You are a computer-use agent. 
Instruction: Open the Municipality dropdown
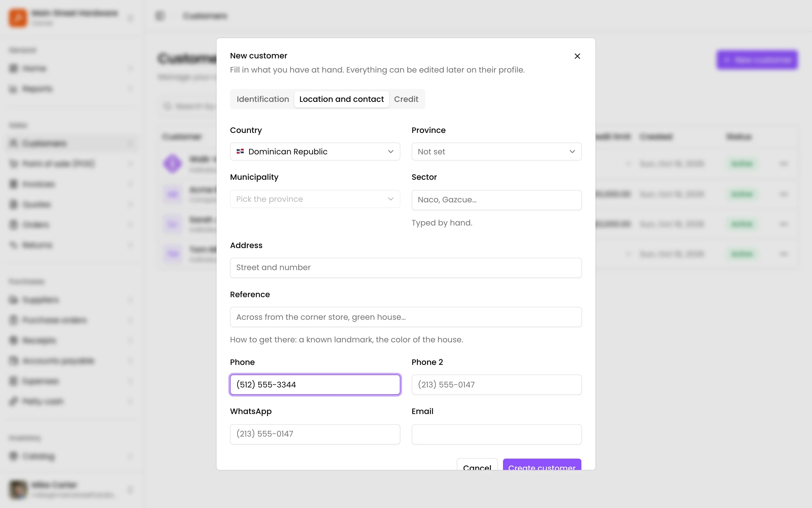pos(315,199)
